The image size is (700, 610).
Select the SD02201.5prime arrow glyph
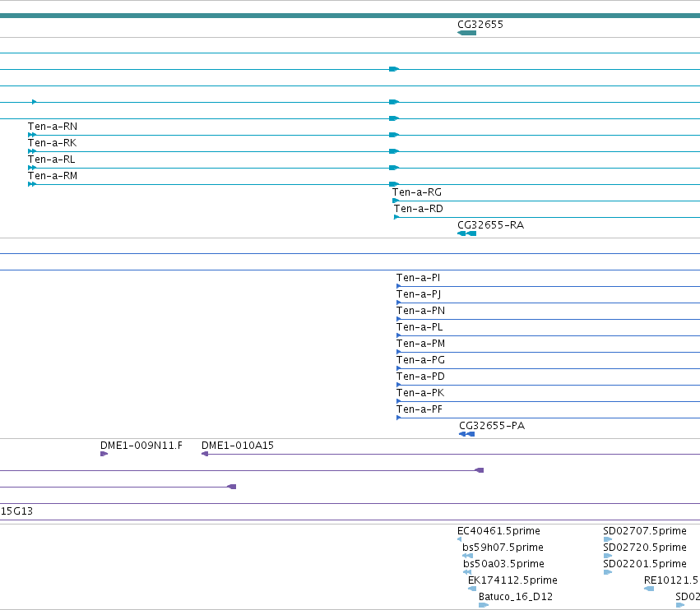pyautogui.click(x=608, y=572)
